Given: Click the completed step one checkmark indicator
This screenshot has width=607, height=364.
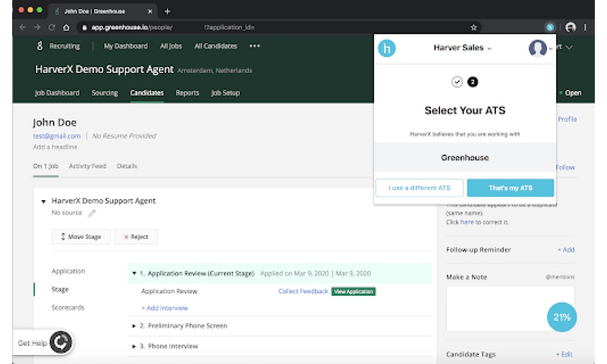Looking at the screenshot, I should click(x=457, y=82).
